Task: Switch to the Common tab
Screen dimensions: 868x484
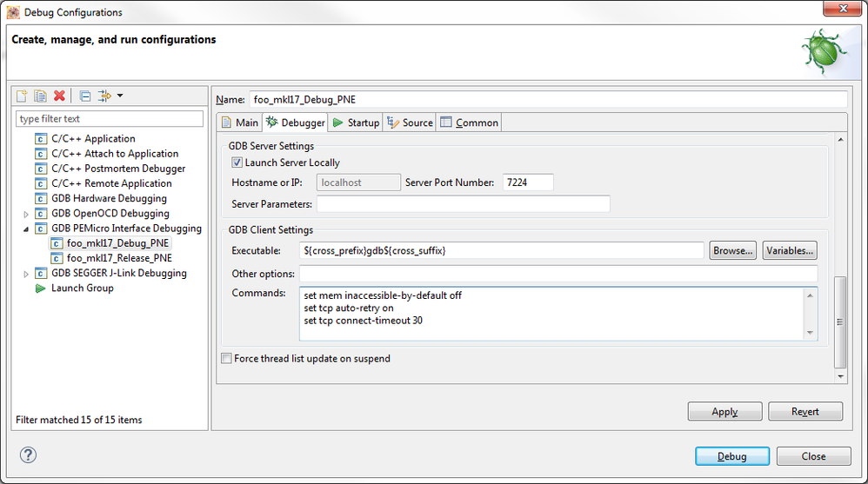Action: 469,123
